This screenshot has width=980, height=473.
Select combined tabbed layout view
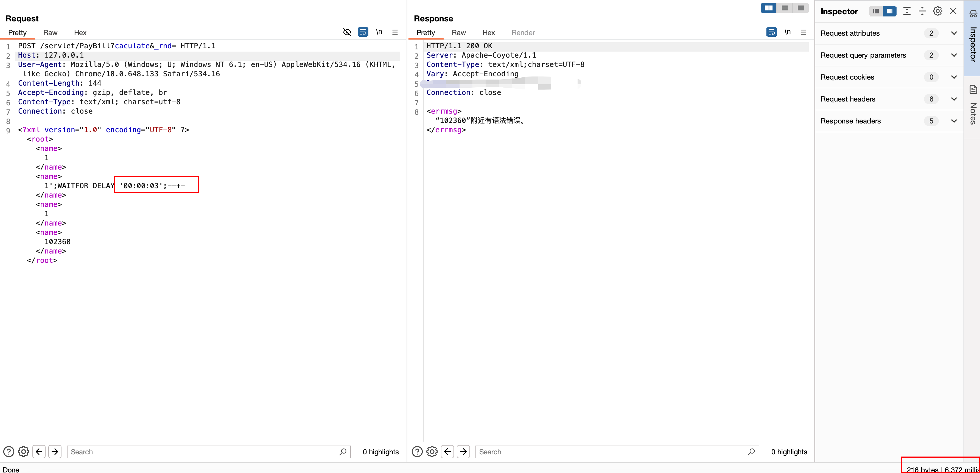pyautogui.click(x=801, y=8)
